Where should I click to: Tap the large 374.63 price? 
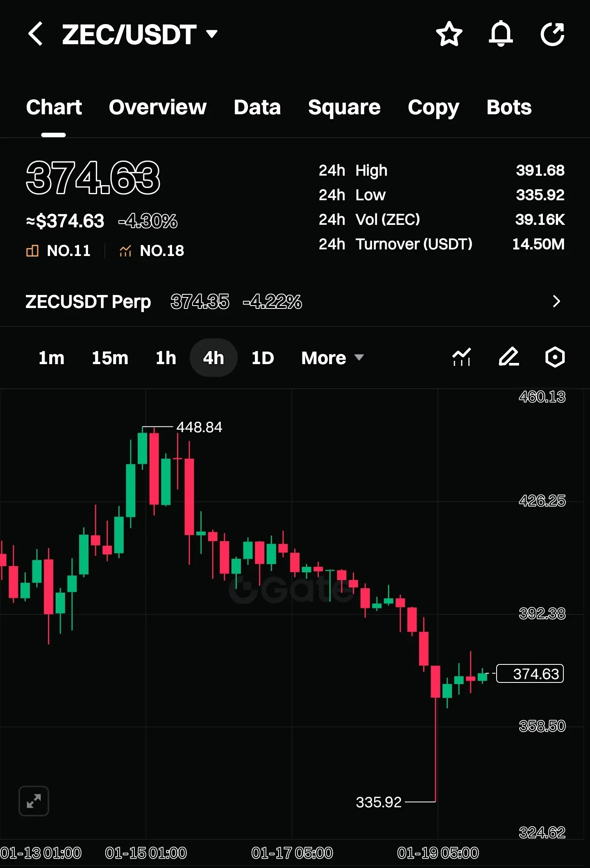click(93, 177)
